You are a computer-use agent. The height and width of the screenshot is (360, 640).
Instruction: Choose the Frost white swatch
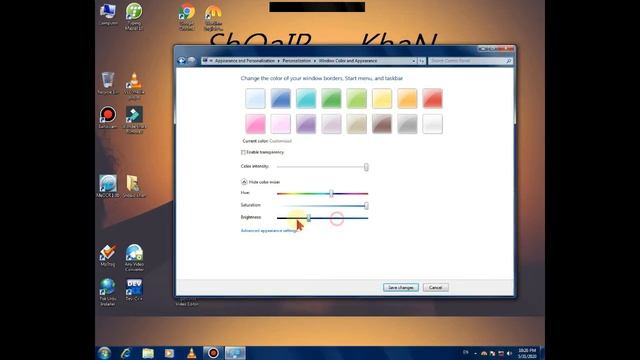coord(433,124)
